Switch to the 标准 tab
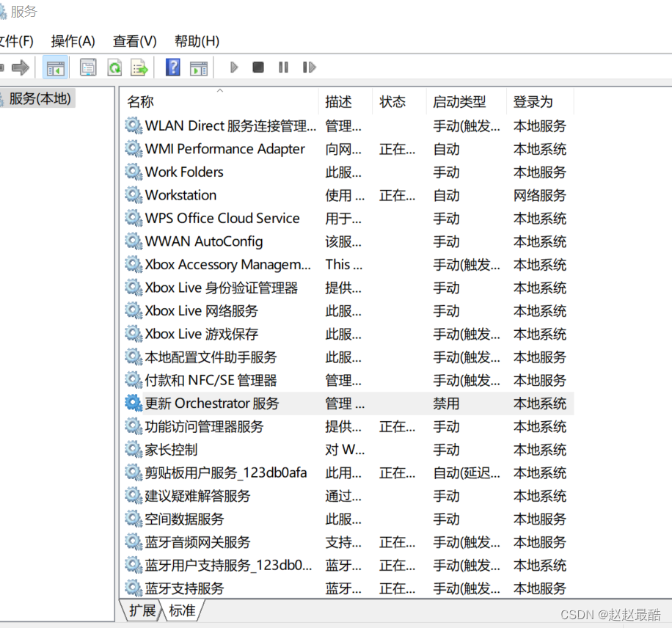This screenshot has width=672, height=628. 182,610
